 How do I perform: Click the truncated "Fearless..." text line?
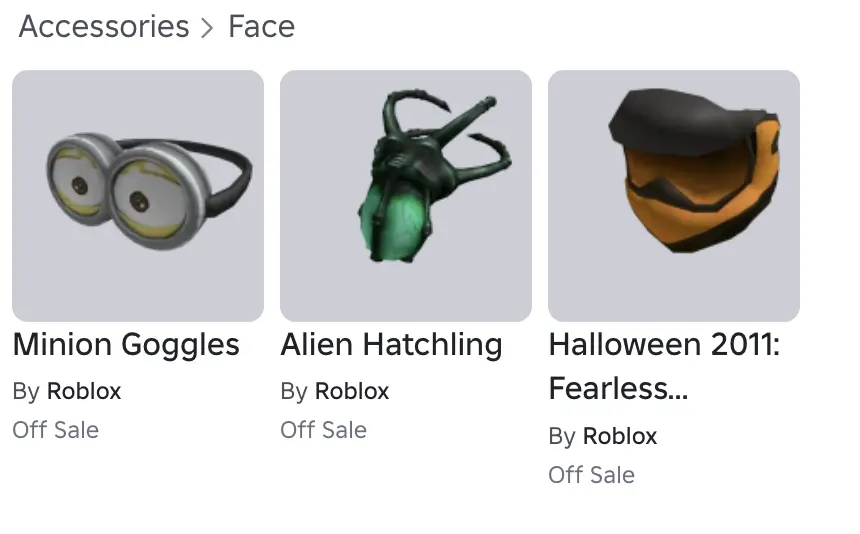pos(618,389)
